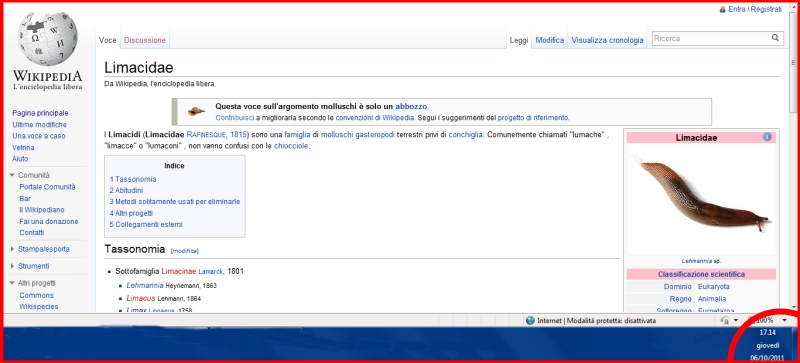
Task: Click the small mollusc stub icon
Action: coord(195,111)
